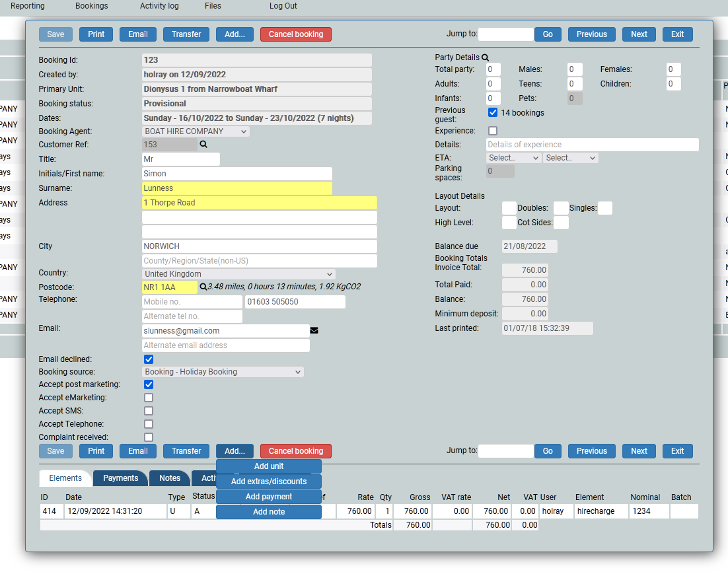The width and height of the screenshot is (728, 572).
Task: Tick the Experience checkbox
Action: tap(493, 131)
